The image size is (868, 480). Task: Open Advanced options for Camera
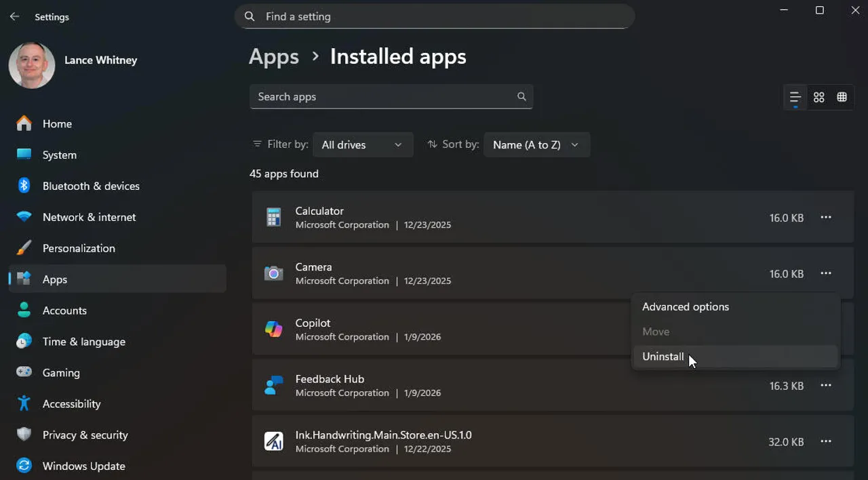coord(685,306)
